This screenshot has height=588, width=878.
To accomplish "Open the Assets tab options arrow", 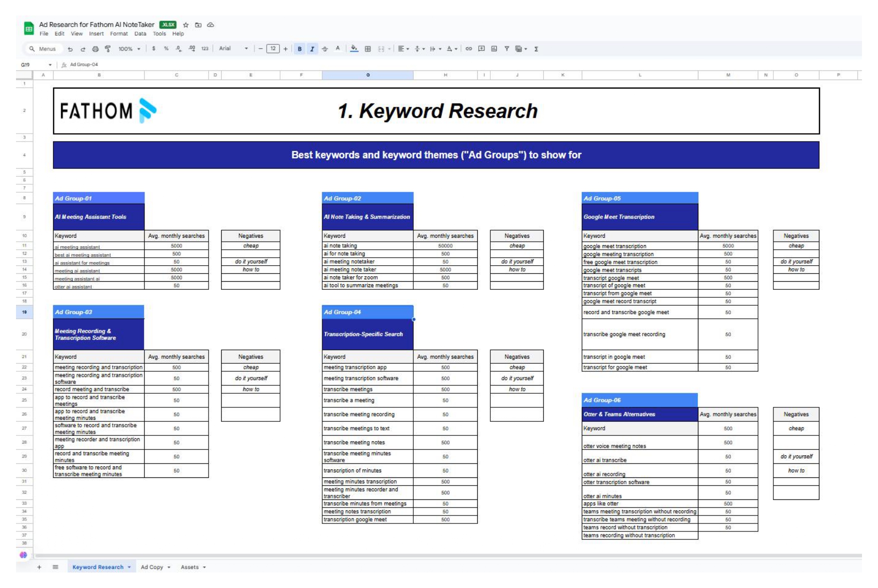I will pyautogui.click(x=205, y=567).
